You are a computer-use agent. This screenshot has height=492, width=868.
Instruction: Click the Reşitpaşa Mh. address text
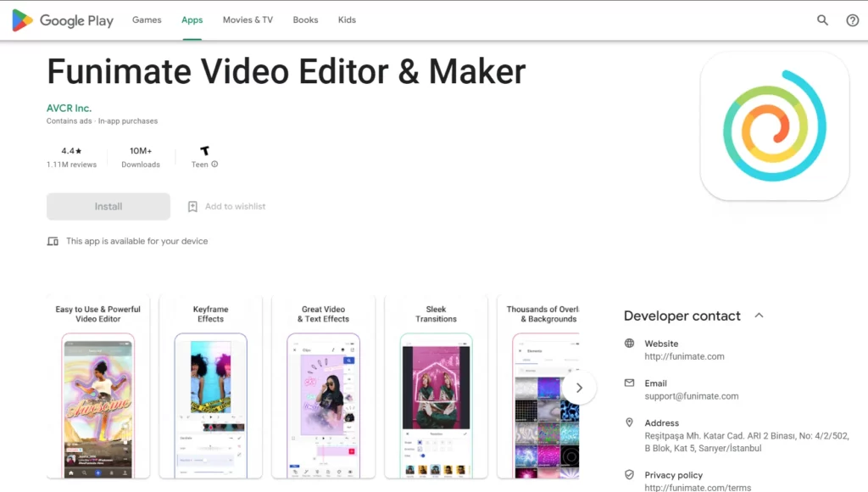(747, 442)
